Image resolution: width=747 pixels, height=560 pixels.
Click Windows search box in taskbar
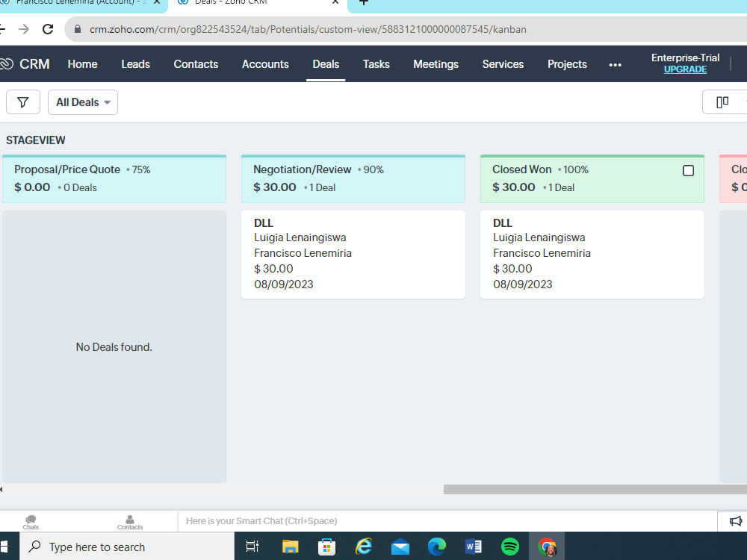[x=127, y=547]
